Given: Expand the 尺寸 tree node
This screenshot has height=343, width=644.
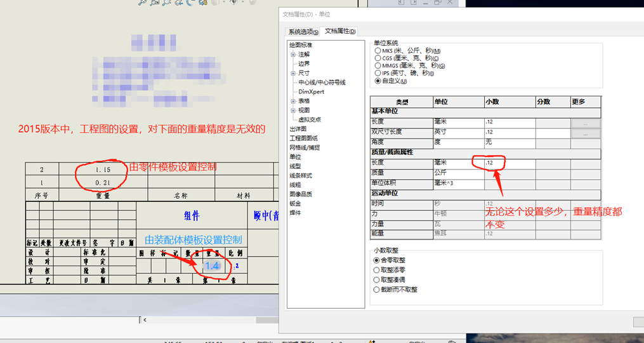Looking at the screenshot, I should click(293, 73).
